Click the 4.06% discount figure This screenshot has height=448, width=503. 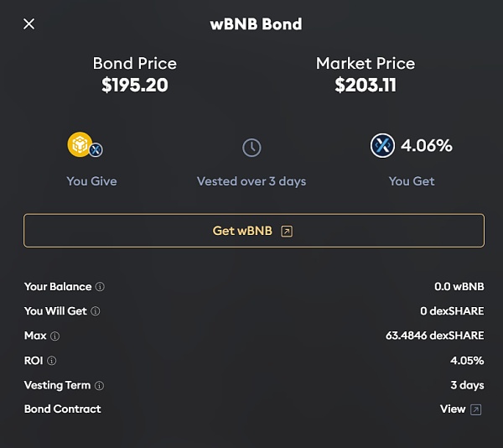(427, 145)
